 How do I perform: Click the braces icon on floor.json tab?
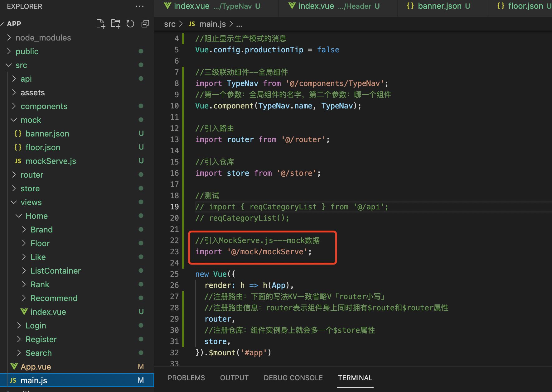[x=501, y=6]
